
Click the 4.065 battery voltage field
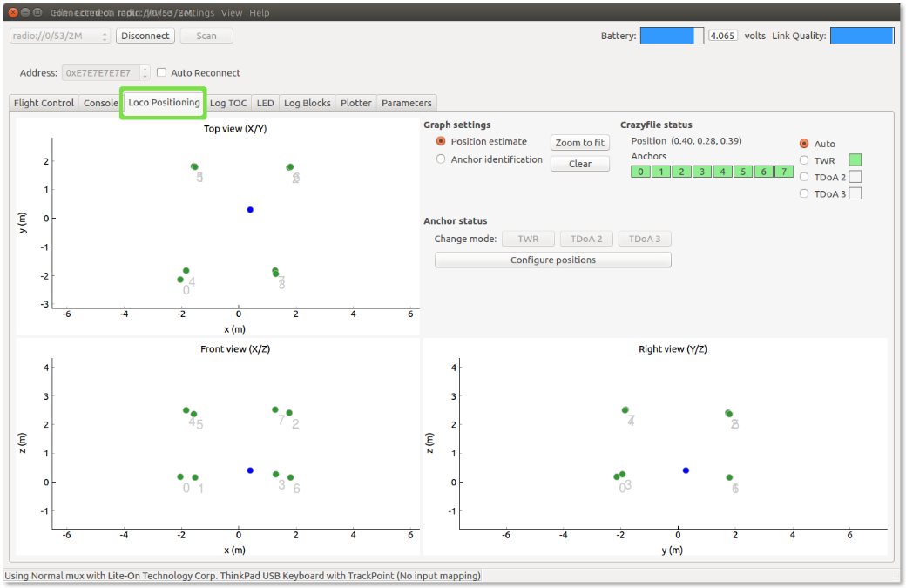pyautogui.click(x=722, y=36)
